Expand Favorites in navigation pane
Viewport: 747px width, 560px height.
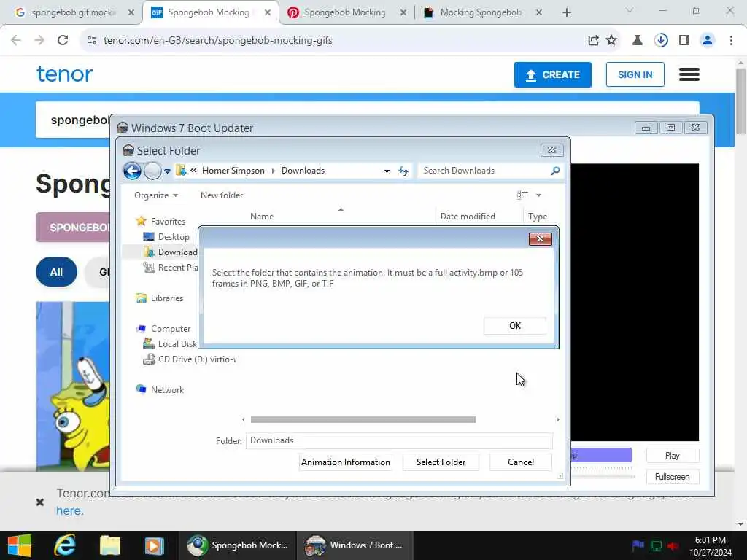160,222
